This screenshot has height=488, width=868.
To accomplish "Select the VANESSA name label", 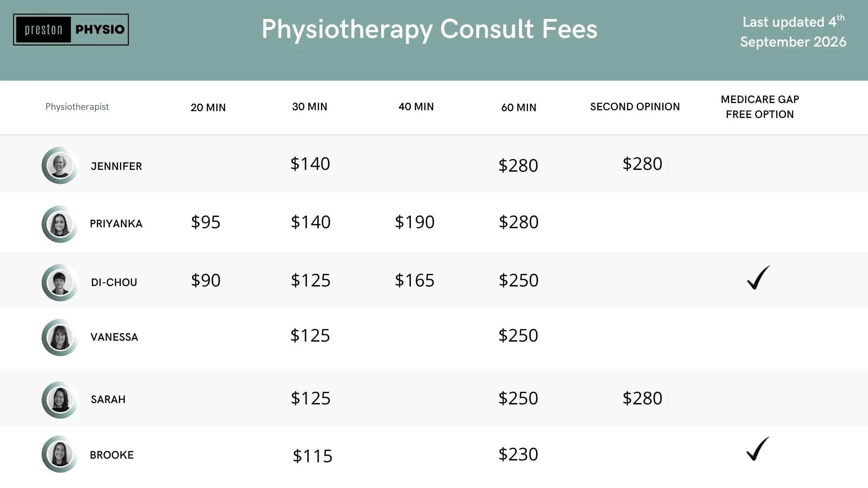I will click(x=114, y=337).
